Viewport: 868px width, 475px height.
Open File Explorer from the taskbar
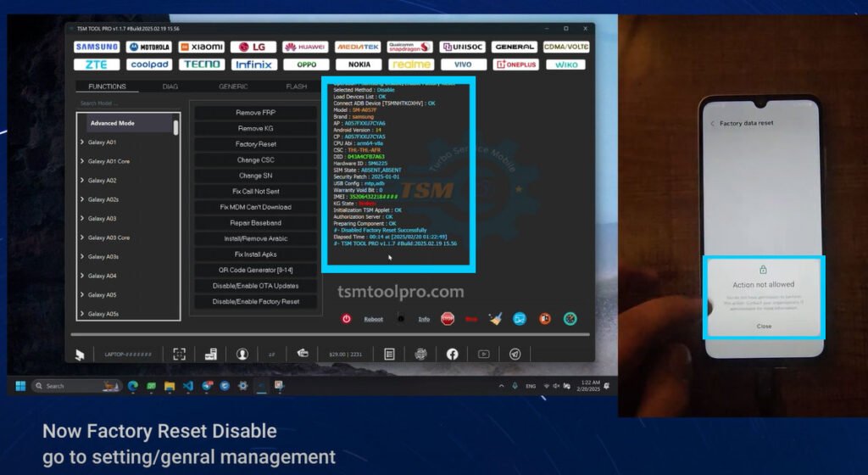pos(170,386)
